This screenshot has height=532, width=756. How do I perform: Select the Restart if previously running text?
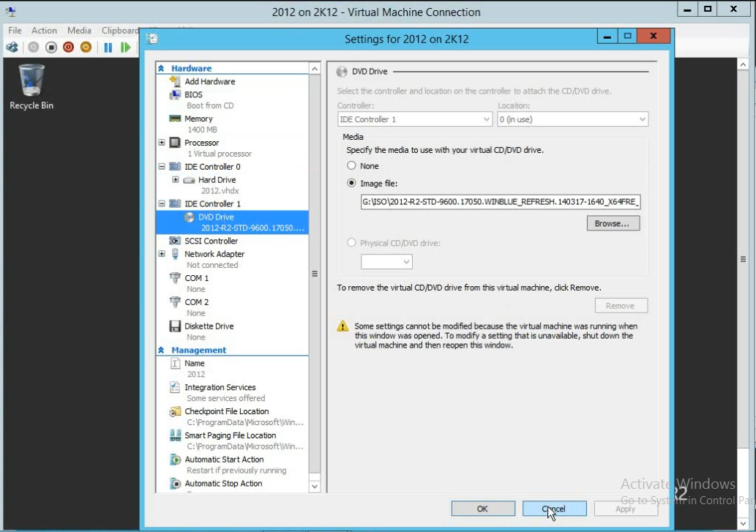click(x=236, y=471)
